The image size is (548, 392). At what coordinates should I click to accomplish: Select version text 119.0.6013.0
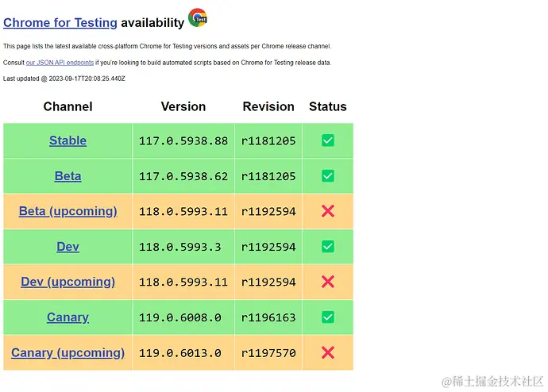click(180, 353)
